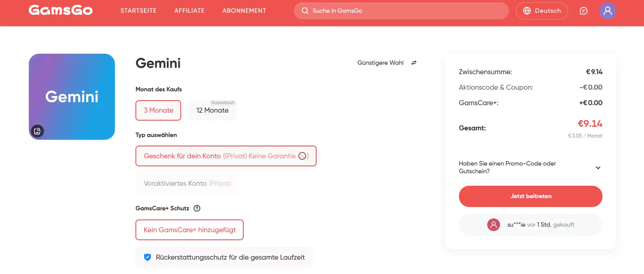The image size is (644, 274).
Task: Click the GamsGo logo
Action: pos(61,10)
